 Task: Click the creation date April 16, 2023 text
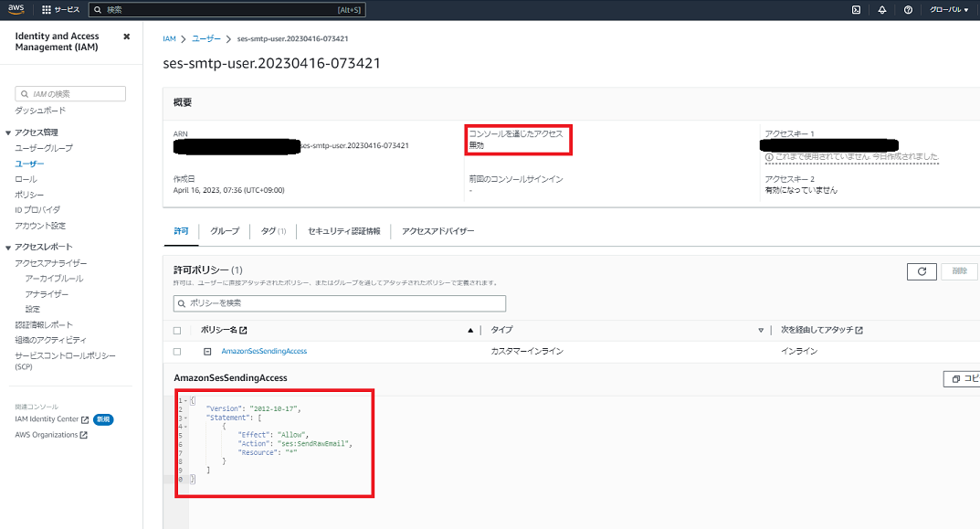[x=228, y=190]
